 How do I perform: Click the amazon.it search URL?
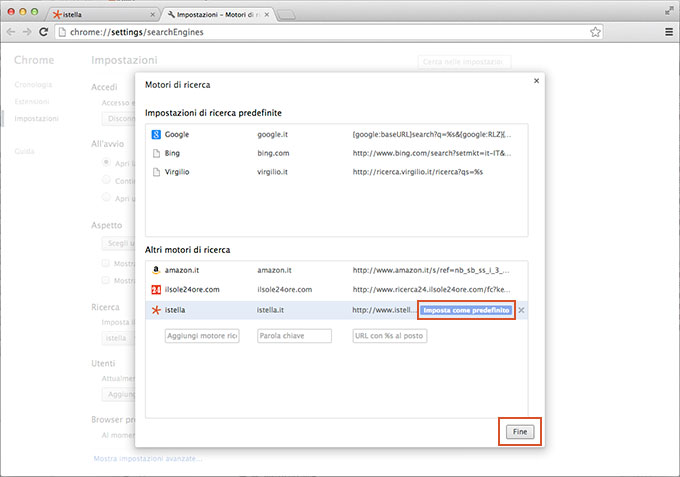[431, 270]
